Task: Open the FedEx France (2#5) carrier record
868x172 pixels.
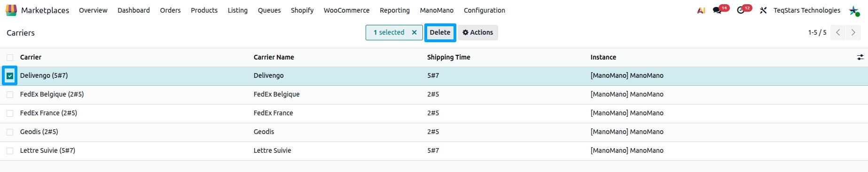Action: pos(48,113)
